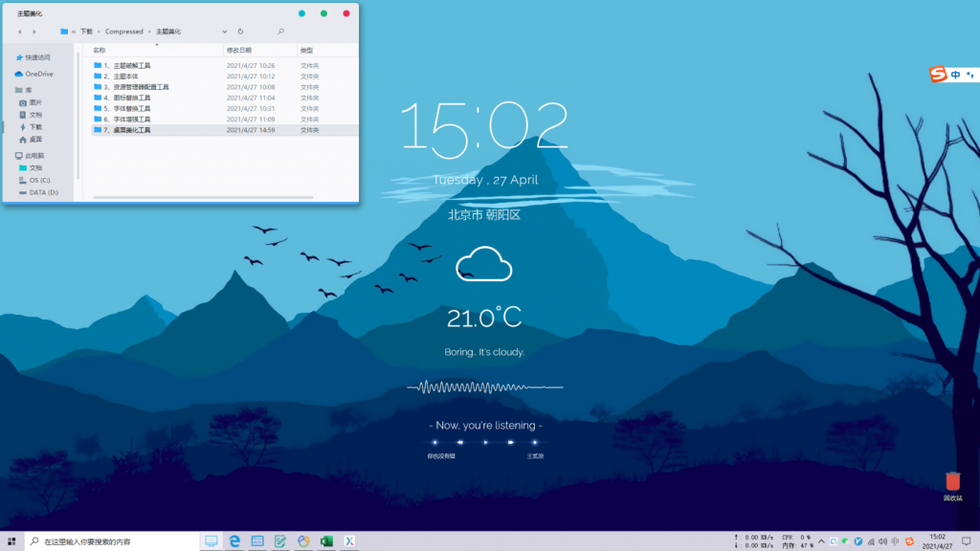Screen dimensions: 980x551
Task: Open the OS (C:) drive in the sidebar
Action: 40,181
